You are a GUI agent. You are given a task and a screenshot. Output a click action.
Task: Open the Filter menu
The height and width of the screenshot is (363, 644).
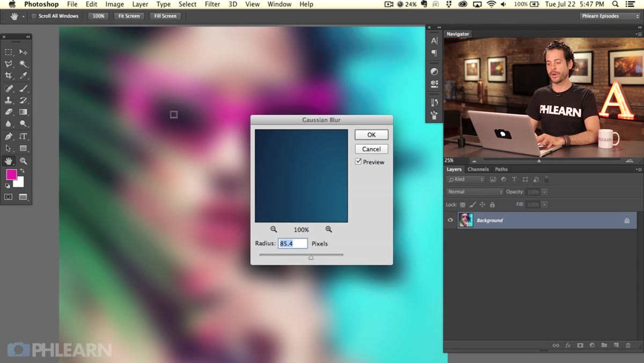point(213,4)
